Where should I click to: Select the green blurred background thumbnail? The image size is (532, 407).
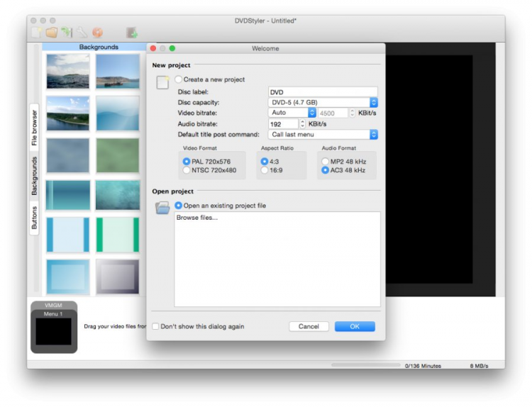point(117,155)
